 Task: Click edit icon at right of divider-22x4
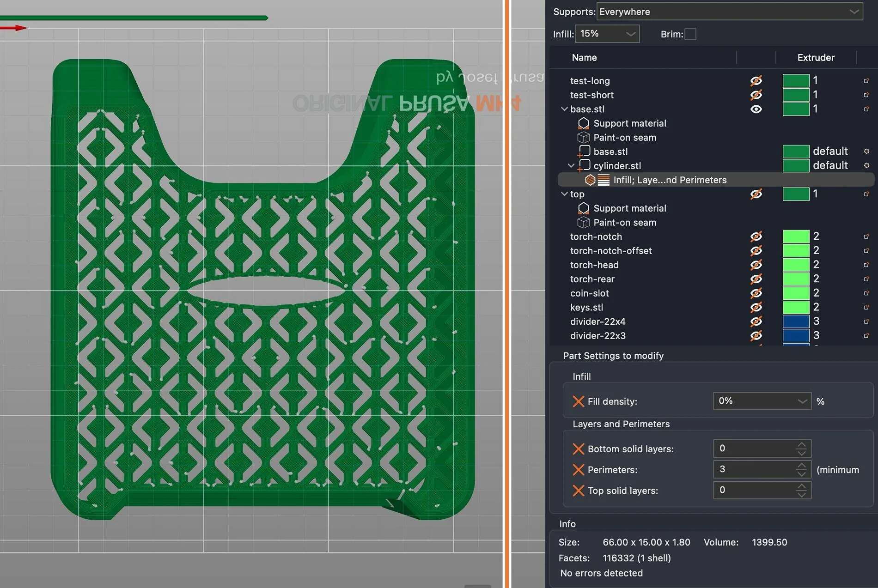point(866,321)
